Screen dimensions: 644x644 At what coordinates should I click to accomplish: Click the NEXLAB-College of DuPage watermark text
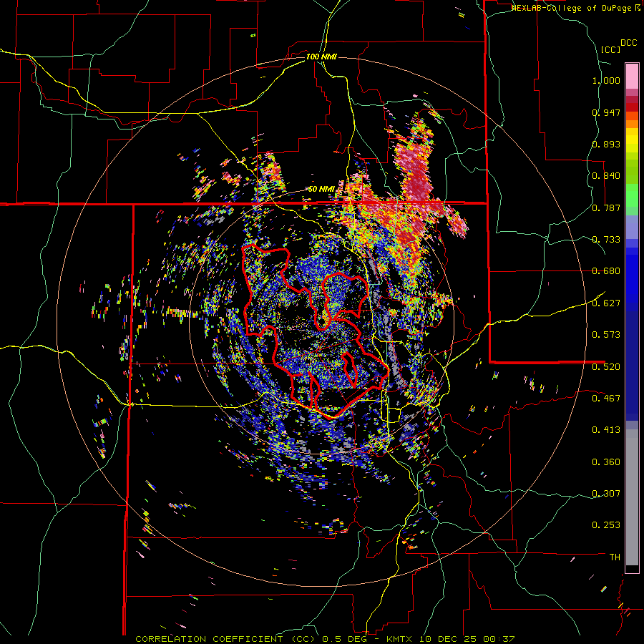point(576,8)
